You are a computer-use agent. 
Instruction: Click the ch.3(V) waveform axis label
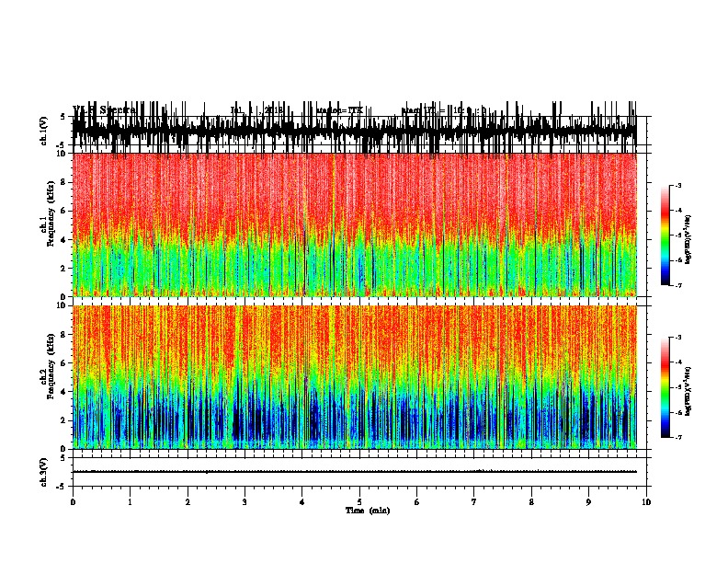click(x=44, y=472)
